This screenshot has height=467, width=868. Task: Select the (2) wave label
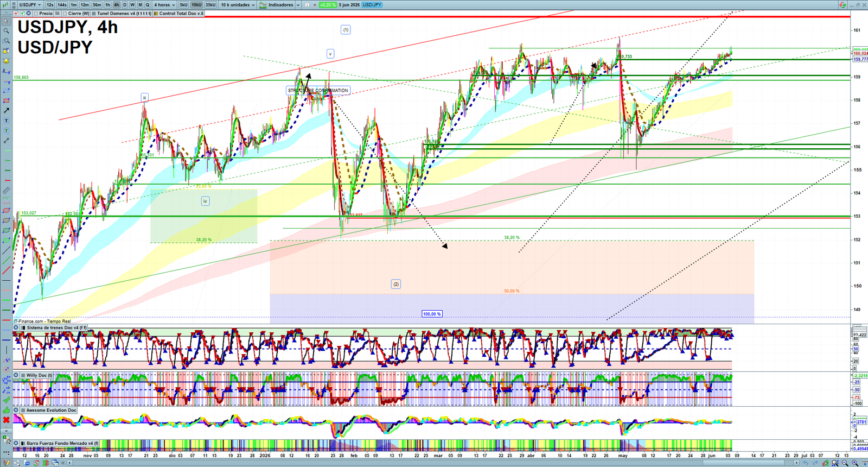click(x=396, y=284)
